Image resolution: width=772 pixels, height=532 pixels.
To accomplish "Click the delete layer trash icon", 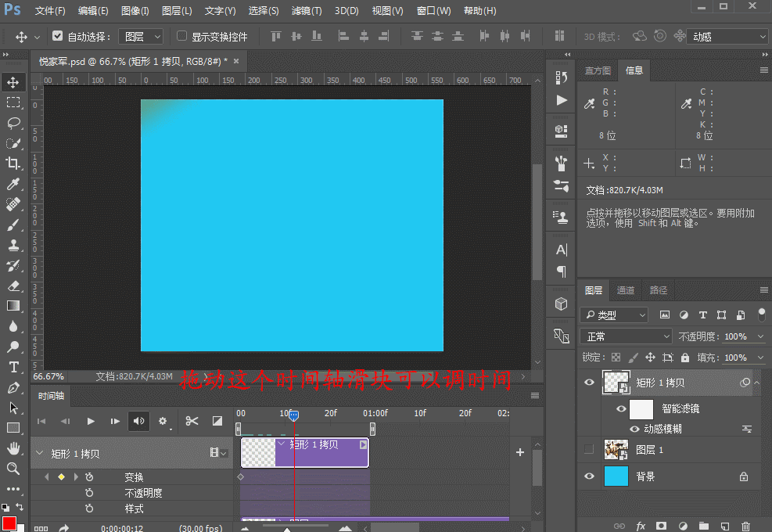I will pyautogui.click(x=745, y=526).
